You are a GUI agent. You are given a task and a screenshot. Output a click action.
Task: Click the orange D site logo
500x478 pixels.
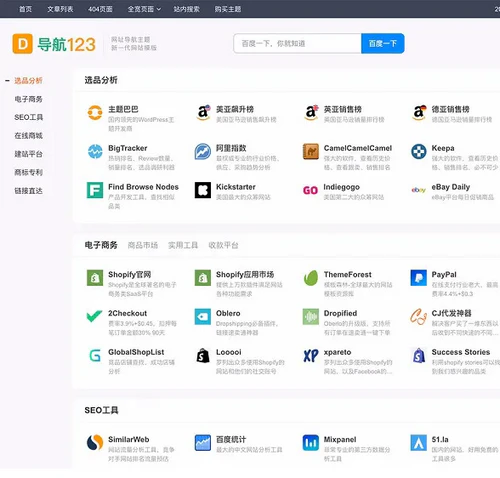coord(22,44)
